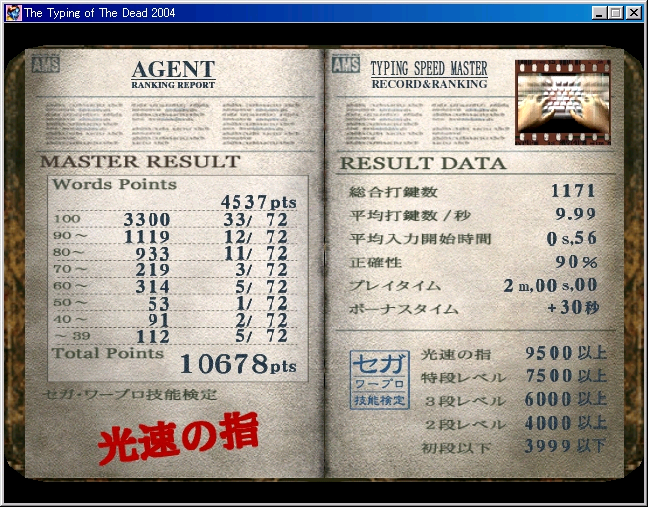
Task: Click the AMS logo on right page
Action: pyautogui.click(x=345, y=64)
